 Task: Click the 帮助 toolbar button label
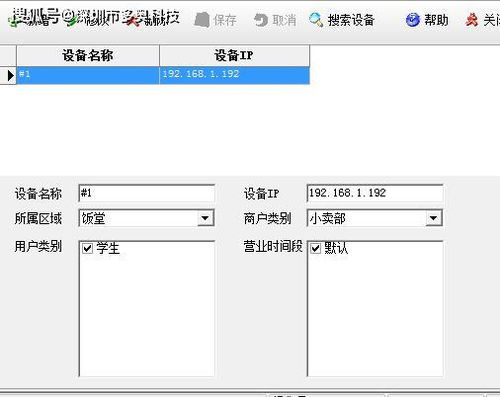pos(436,20)
